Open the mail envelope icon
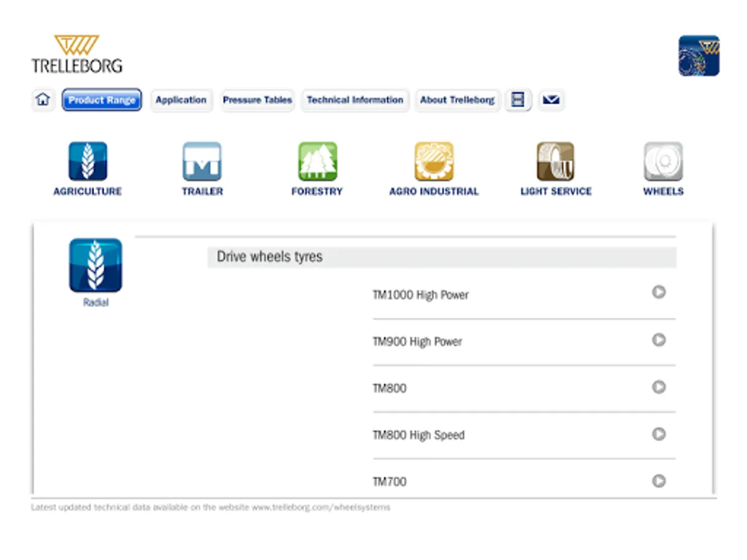The width and height of the screenshot is (747, 560). [551, 100]
